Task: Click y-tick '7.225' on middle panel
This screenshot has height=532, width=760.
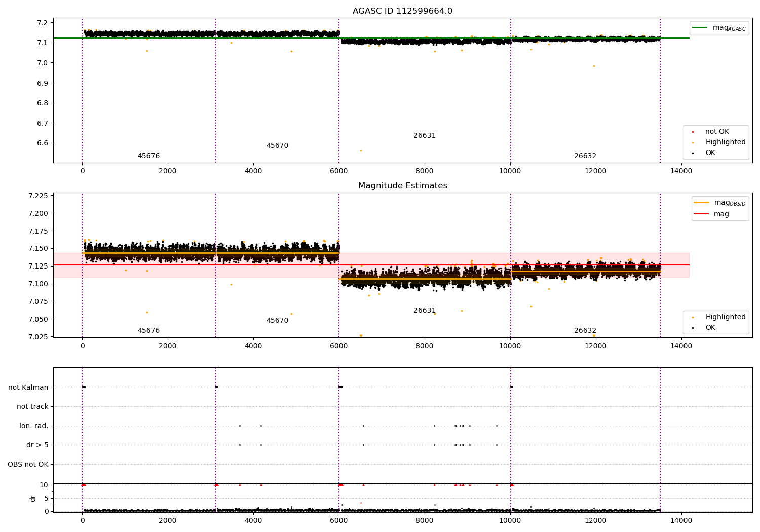Action: (x=39, y=196)
